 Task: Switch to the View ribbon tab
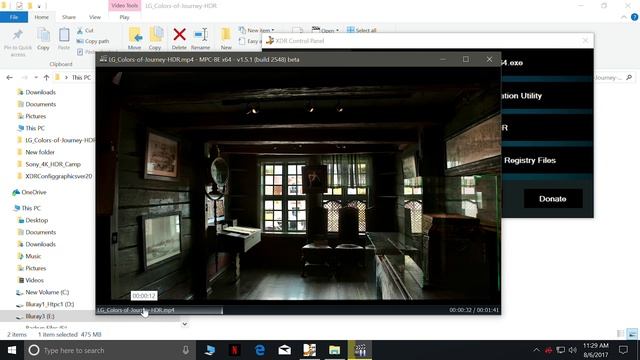[x=95, y=17]
